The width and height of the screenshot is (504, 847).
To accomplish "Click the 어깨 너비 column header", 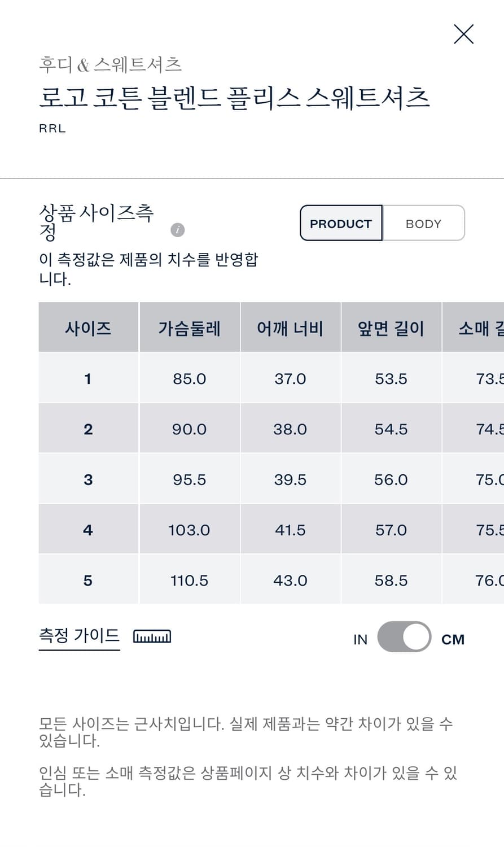I will pyautogui.click(x=290, y=328).
